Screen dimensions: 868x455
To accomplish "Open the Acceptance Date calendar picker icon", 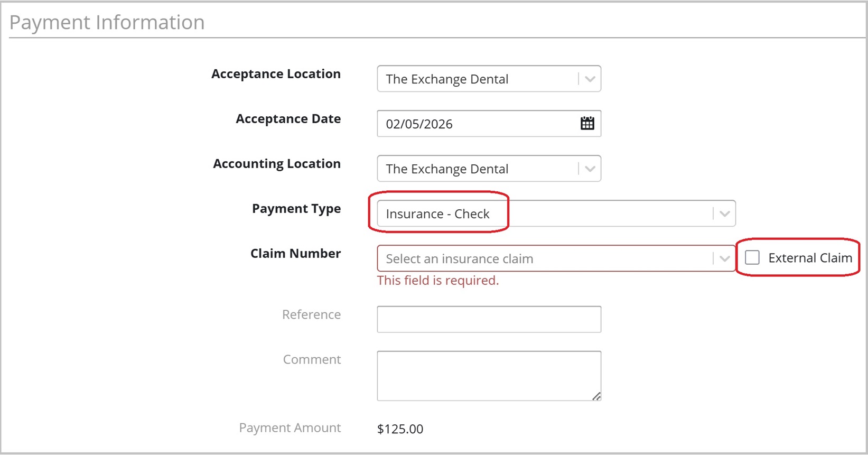I will click(x=587, y=124).
